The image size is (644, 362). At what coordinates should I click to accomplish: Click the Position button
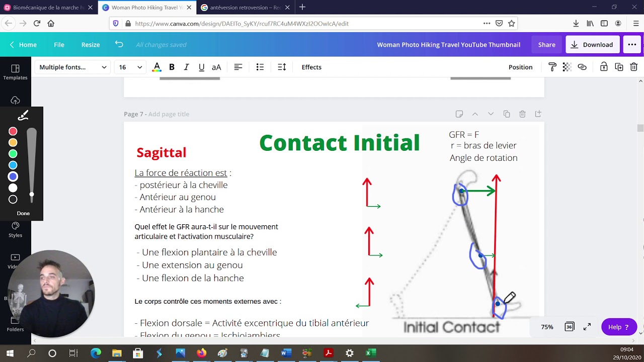[x=520, y=67]
